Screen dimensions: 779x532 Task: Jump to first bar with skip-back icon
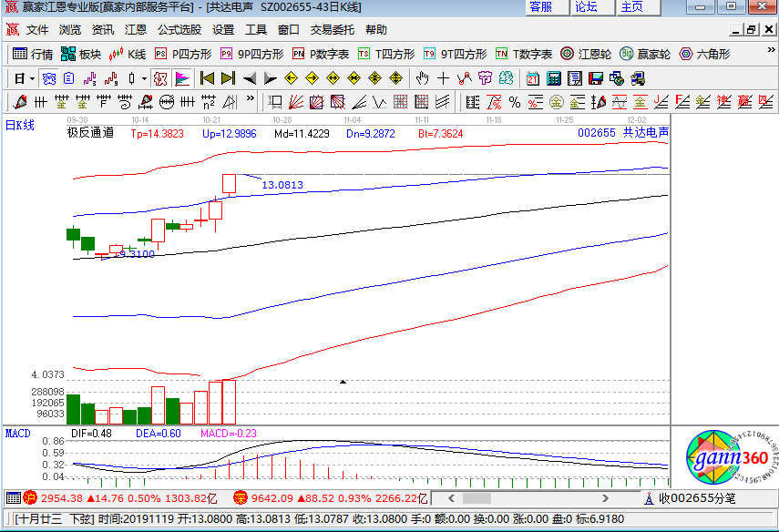207,78
